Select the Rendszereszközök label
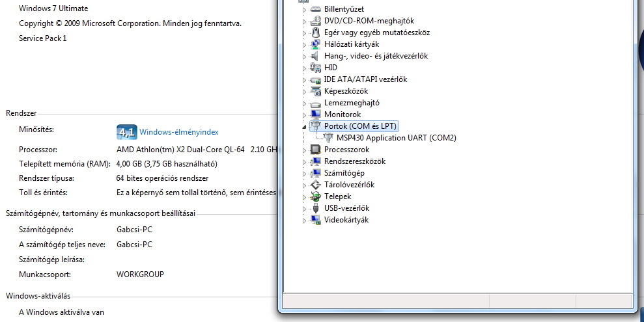This screenshot has height=322, width=644. pos(355,161)
